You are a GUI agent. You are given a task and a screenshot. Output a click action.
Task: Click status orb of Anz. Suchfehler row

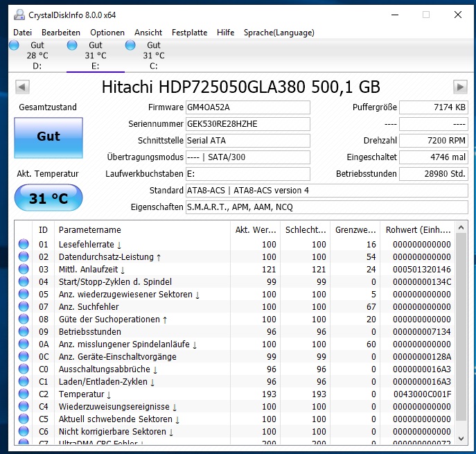24,306
